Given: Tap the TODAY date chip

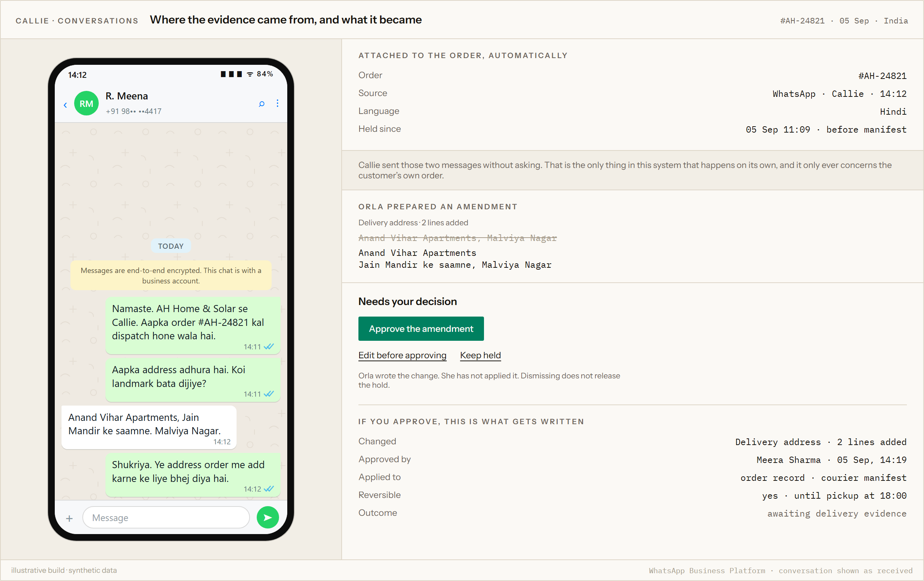Looking at the screenshot, I should [171, 246].
